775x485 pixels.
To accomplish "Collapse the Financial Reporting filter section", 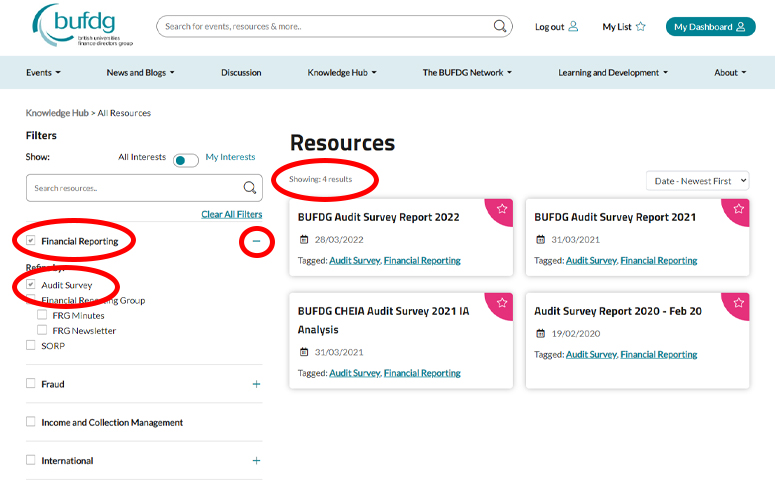I will pos(256,241).
